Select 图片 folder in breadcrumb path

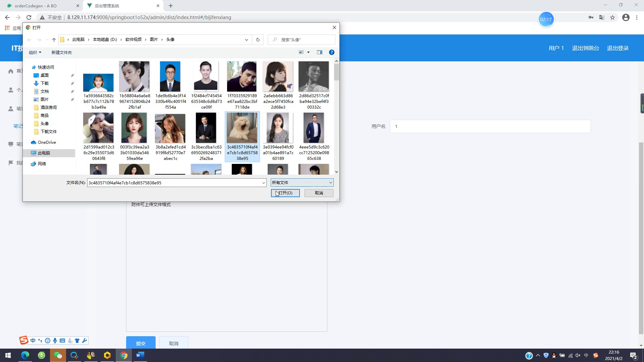pos(154,39)
